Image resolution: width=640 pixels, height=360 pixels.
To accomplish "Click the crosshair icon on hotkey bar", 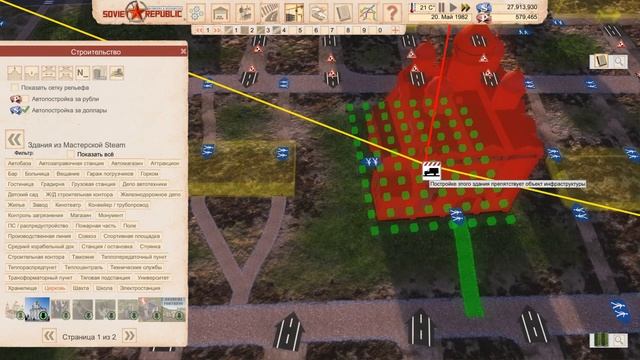I will 395,30.
